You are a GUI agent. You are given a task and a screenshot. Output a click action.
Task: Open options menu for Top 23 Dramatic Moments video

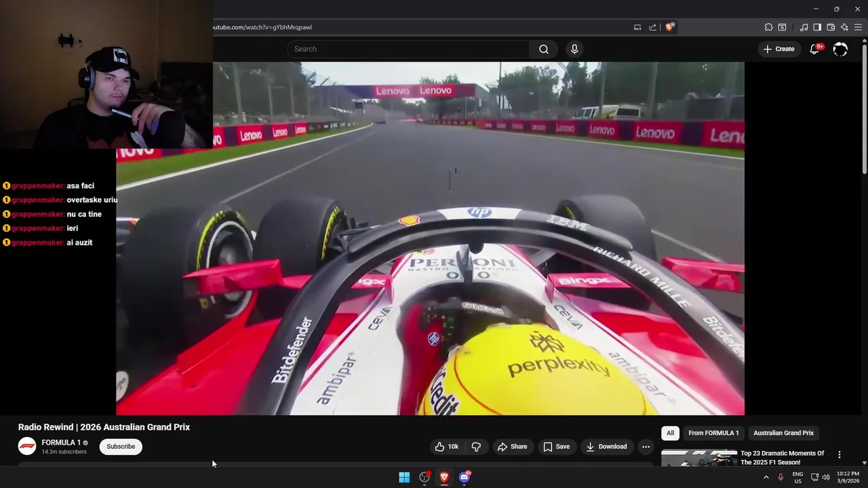[839, 455]
